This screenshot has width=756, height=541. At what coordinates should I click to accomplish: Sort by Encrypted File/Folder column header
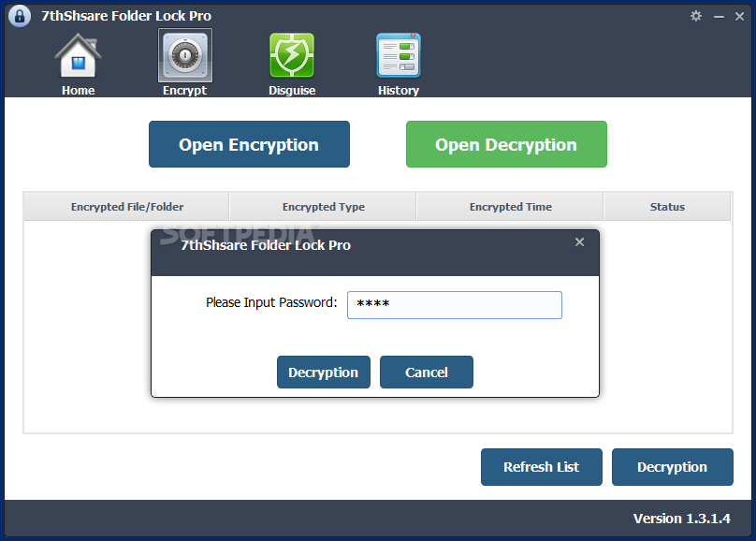click(x=127, y=207)
